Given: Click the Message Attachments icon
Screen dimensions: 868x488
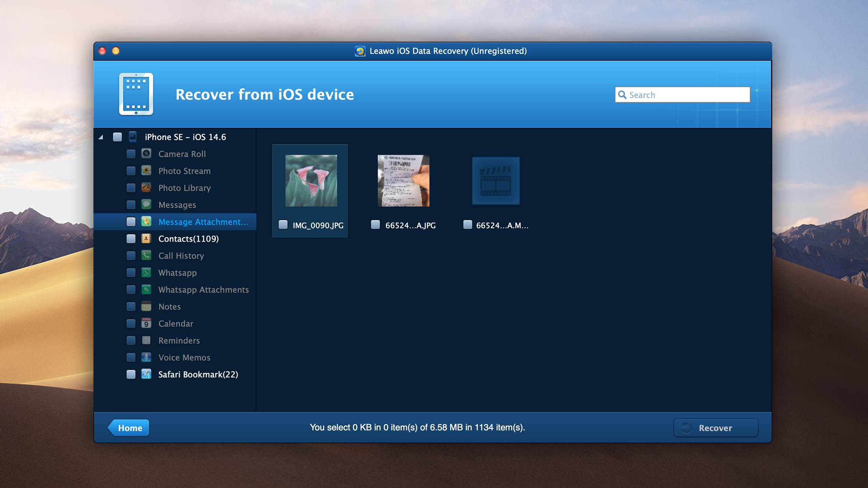Looking at the screenshot, I should pos(146,222).
